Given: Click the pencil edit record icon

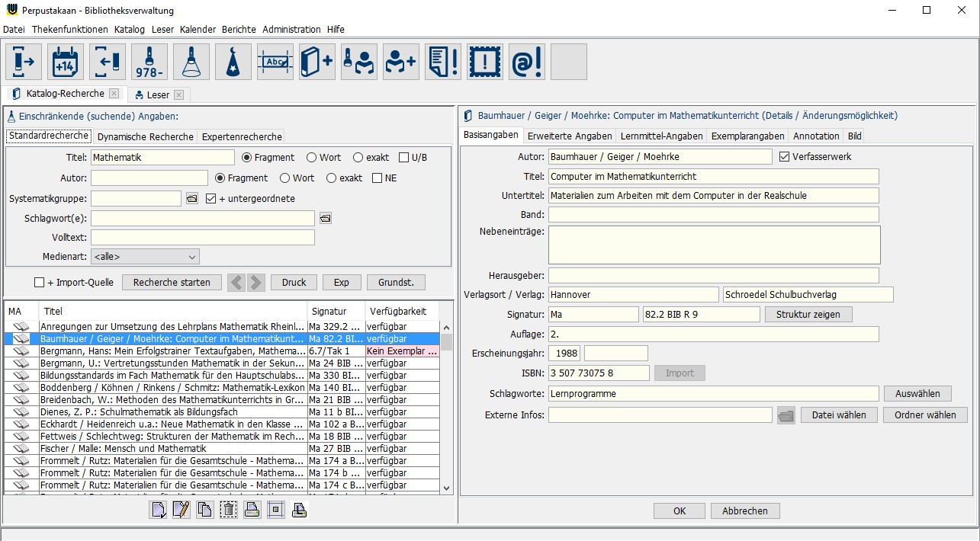Looking at the screenshot, I should click(x=181, y=510).
